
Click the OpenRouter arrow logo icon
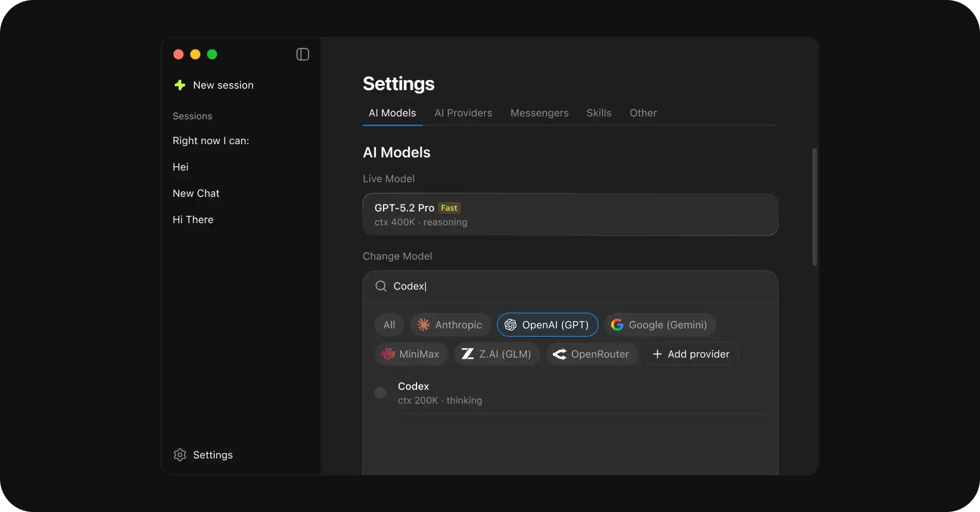560,354
